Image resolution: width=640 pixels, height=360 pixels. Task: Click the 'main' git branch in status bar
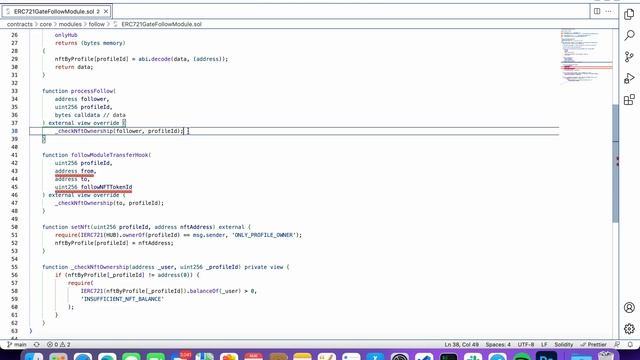pyautogui.click(x=17, y=344)
